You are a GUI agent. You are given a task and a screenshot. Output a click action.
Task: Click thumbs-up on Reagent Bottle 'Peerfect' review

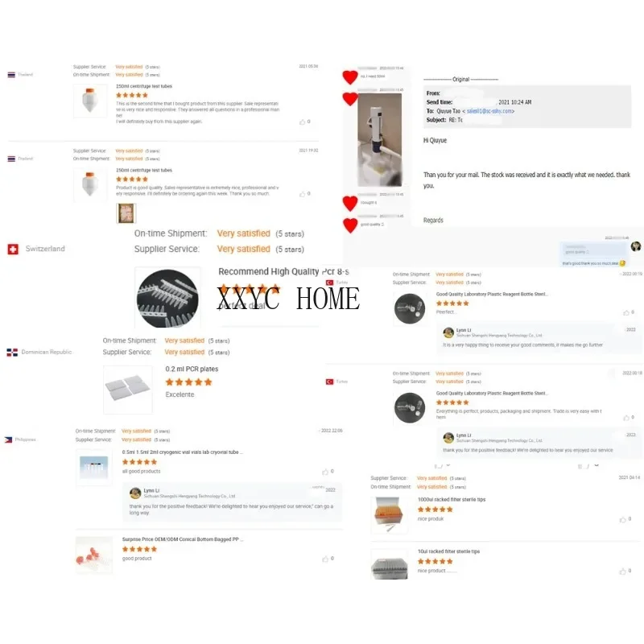(626, 312)
